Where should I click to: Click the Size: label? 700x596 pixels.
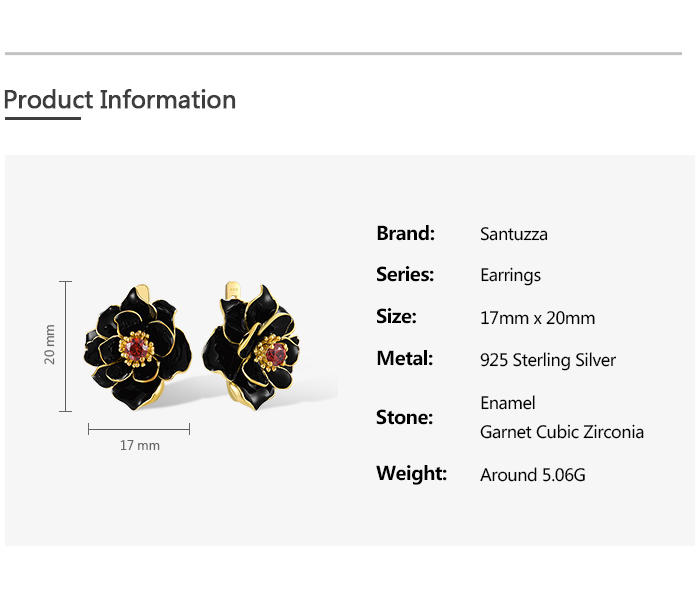pos(396,317)
